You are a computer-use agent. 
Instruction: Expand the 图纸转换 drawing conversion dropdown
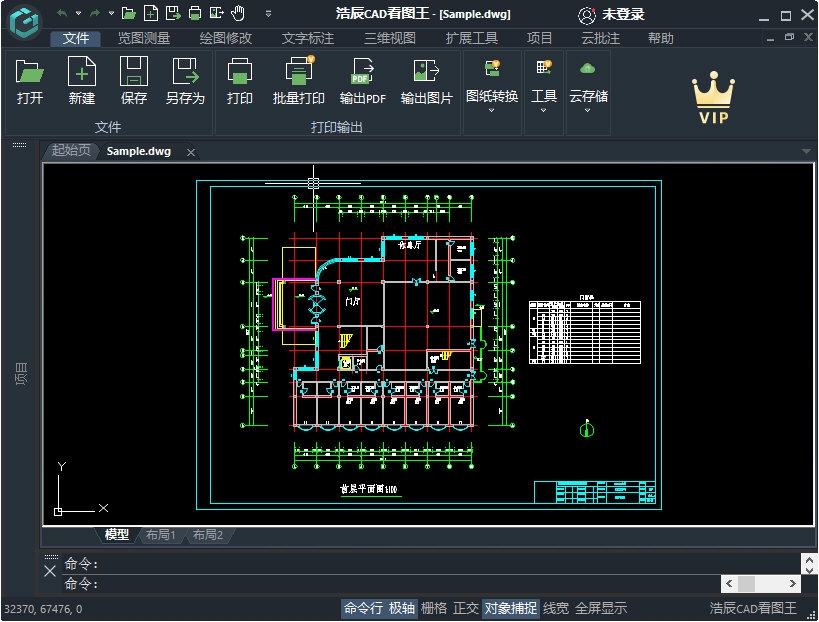492,110
